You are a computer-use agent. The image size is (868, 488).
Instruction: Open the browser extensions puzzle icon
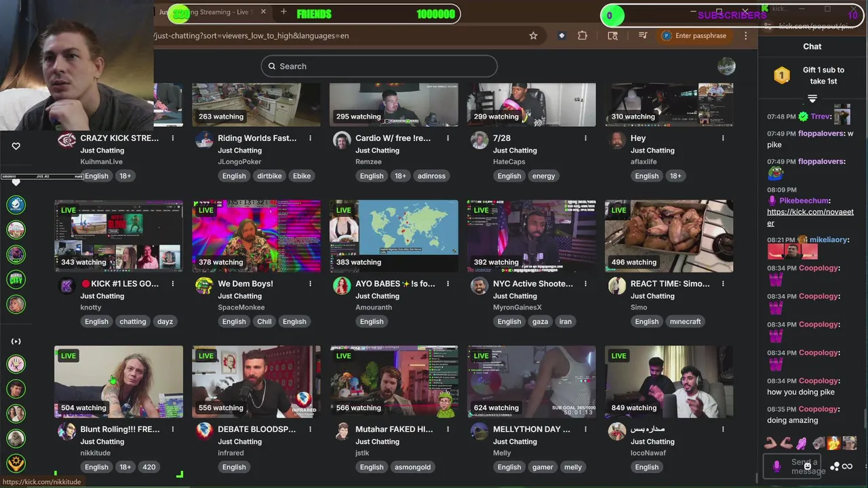(583, 36)
